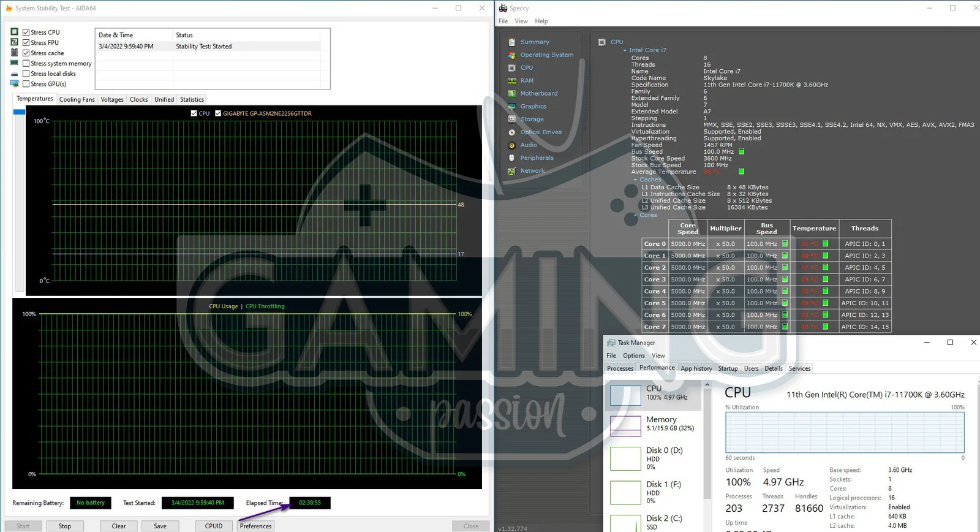Image resolution: width=980 pixels, height=532 pixels.
Task: Click the blue temperature graph scale slider
Action: pos(19,112)
